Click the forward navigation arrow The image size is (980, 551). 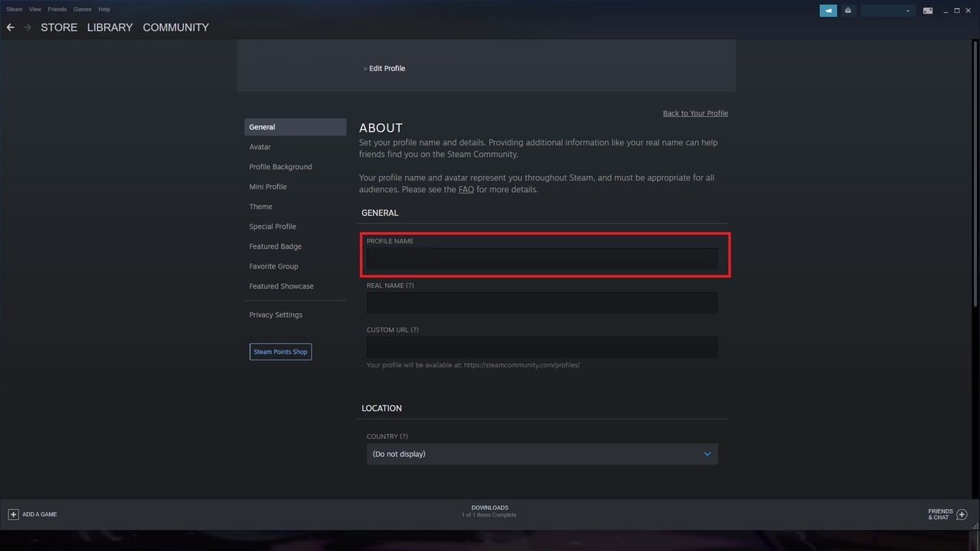pyautogui.click(x=28, y=28)
